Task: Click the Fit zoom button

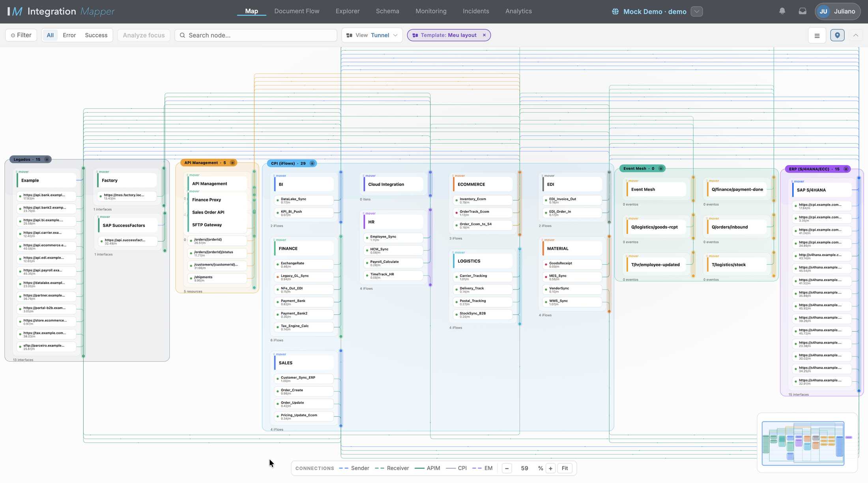Action: [565, 468]
